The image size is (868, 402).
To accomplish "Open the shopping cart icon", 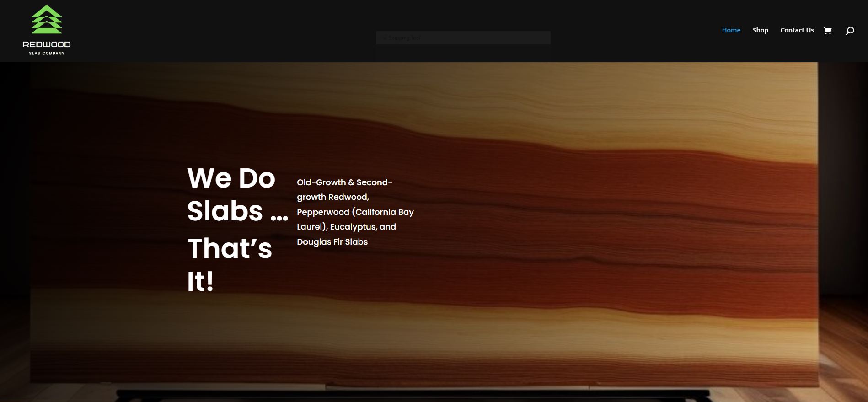I will [828, 31].
